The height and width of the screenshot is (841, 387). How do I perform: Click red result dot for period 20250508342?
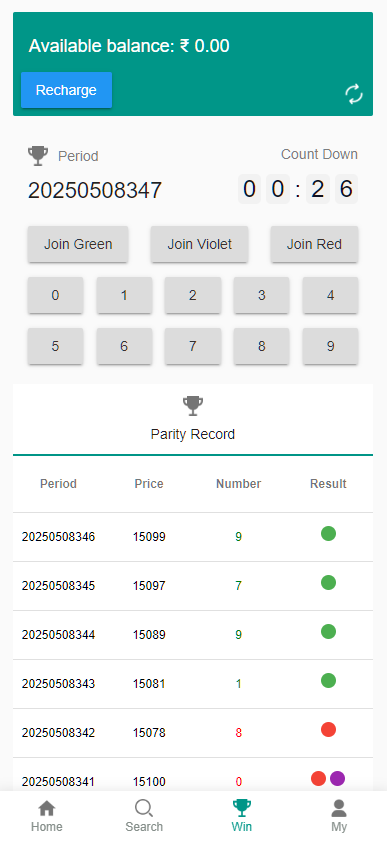[x=329, y=729]
